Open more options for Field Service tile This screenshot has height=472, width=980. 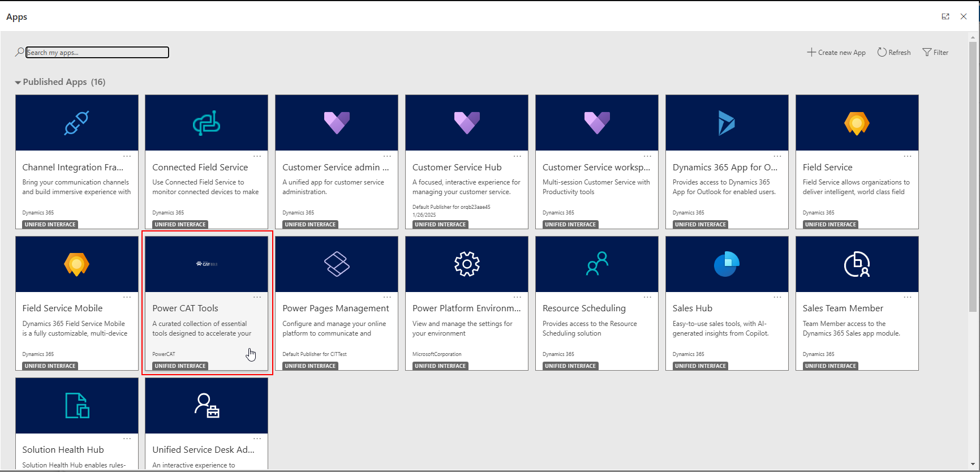pos(907,156)
